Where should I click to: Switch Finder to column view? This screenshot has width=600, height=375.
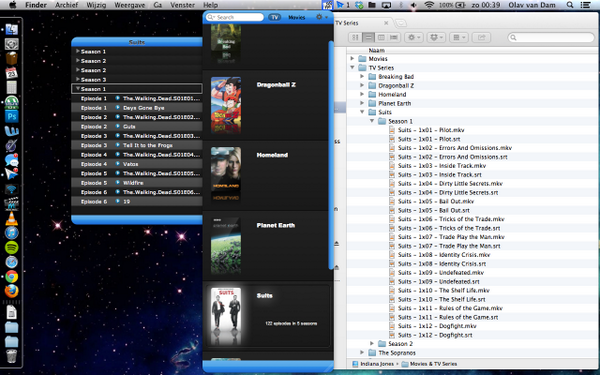[x=381, y=38]
